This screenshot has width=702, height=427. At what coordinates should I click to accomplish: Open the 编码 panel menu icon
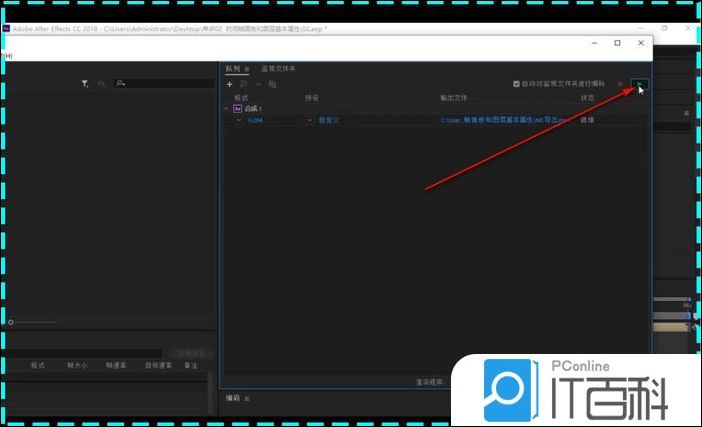pyautogui.click(x=247, y=398)
